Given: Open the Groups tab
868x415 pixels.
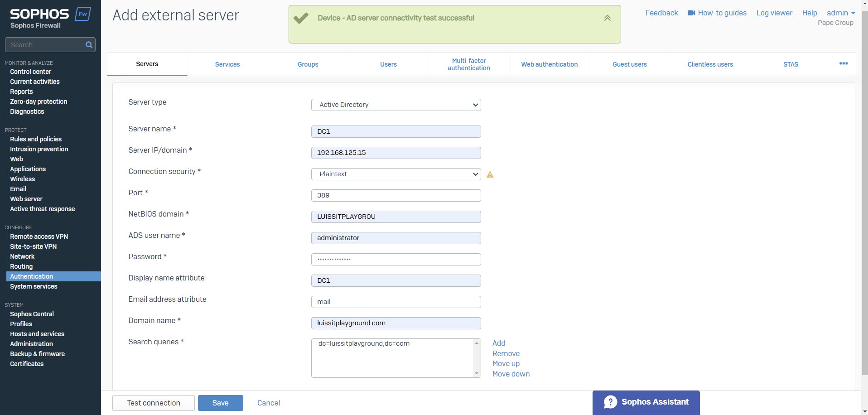Looking at the screenshot, I should [x=308, y=64].
